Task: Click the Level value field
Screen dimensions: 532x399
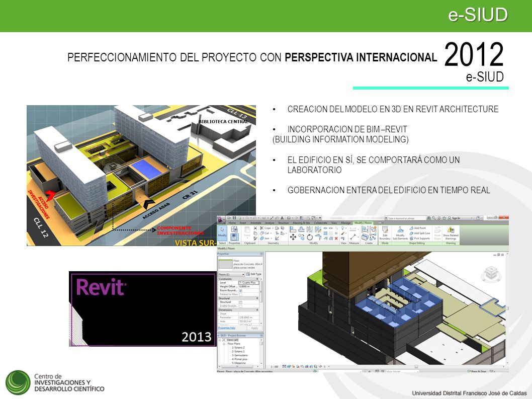Action: (249, 283)
